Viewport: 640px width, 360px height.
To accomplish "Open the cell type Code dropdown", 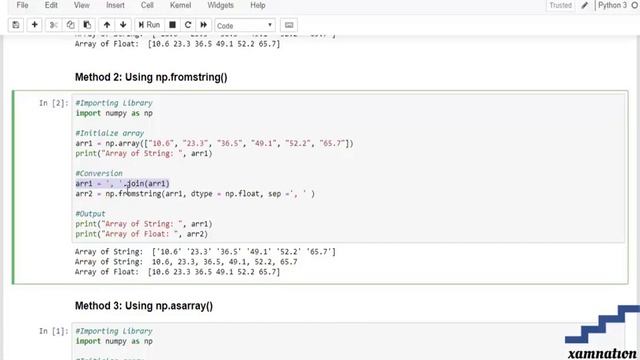I will (x=244, y=25).
